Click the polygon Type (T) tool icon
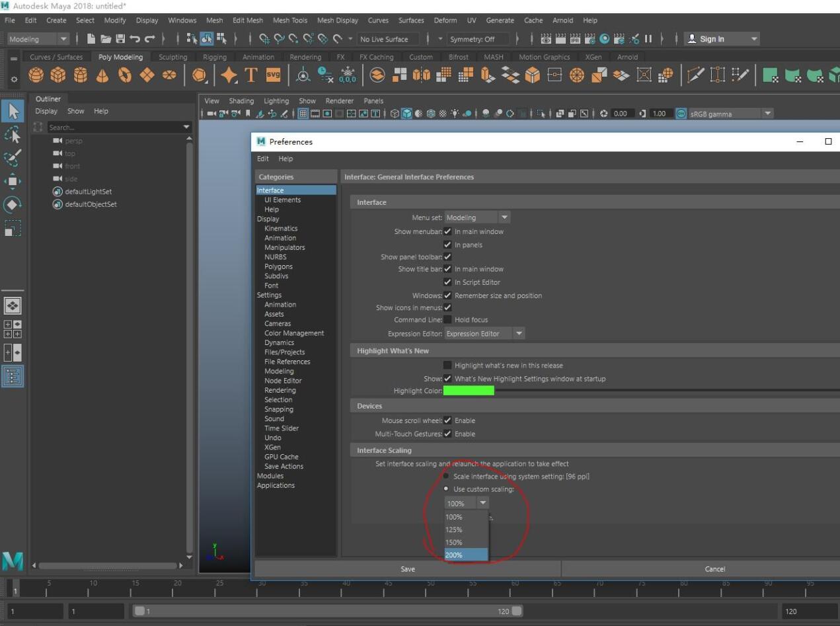The height and width of the screenshot is (626, 840). (x=251, y=76)
